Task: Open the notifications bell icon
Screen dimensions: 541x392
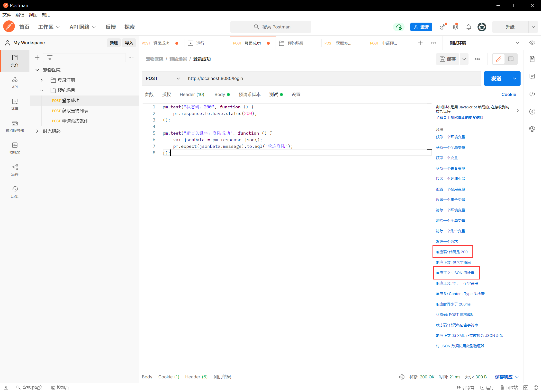Action: [x=469, y=27]
